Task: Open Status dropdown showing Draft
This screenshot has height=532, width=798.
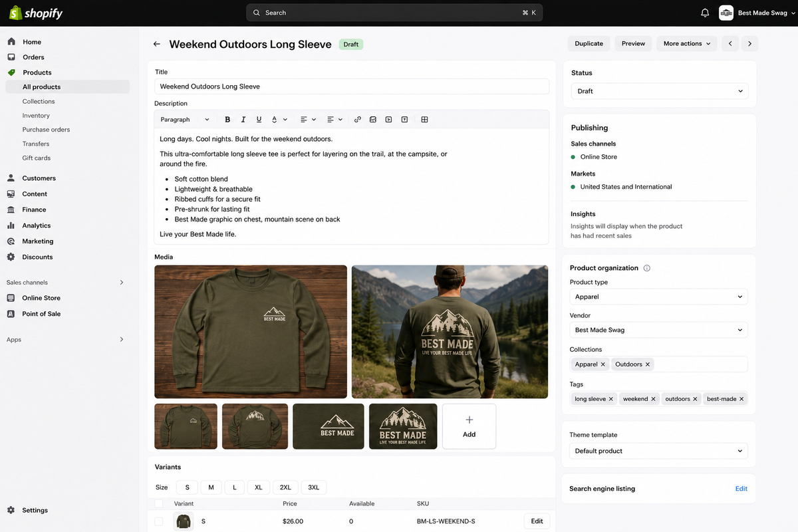Action: pos(660,91)
